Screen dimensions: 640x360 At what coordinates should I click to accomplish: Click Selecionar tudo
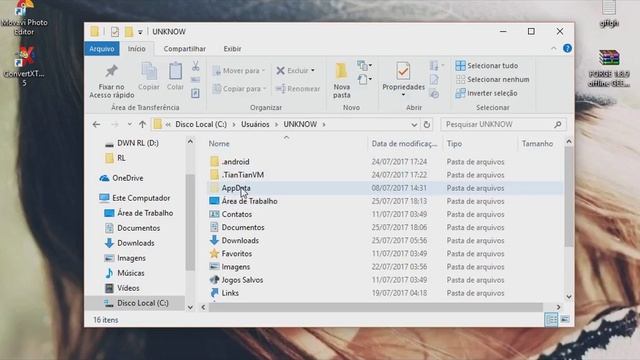(487, 66)
